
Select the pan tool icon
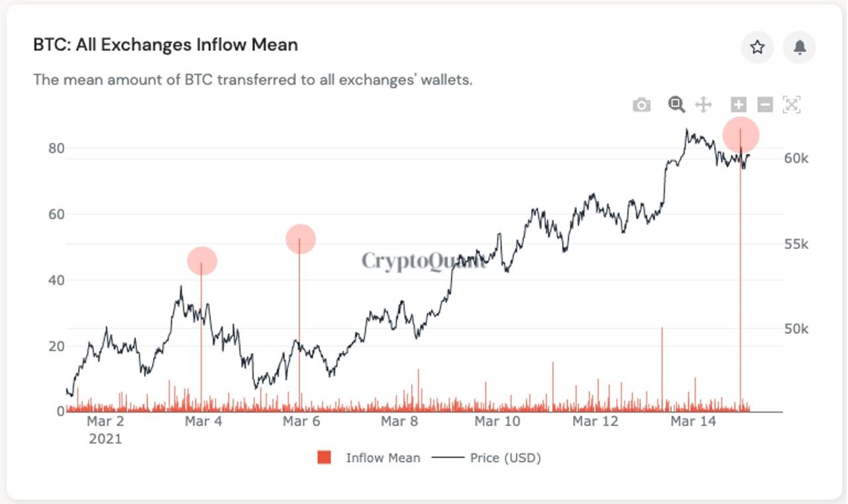[702, 104]
